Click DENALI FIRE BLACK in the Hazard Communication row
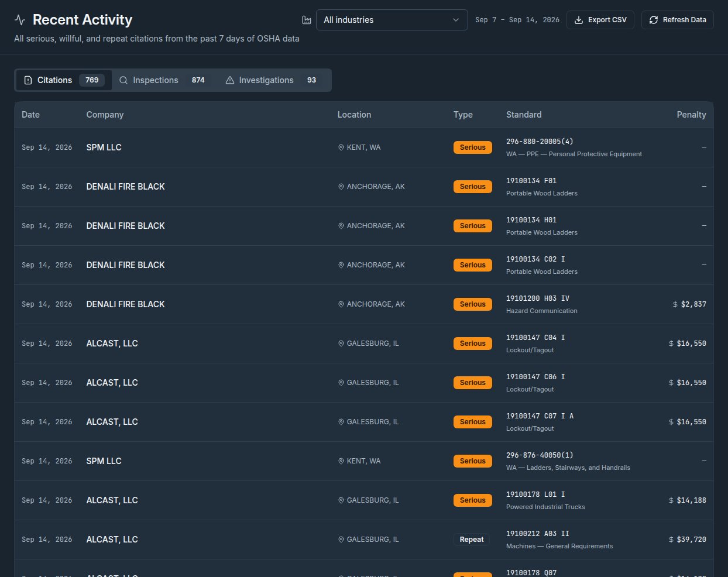Screen dimensions: 728x577 [x=125, y=304]
